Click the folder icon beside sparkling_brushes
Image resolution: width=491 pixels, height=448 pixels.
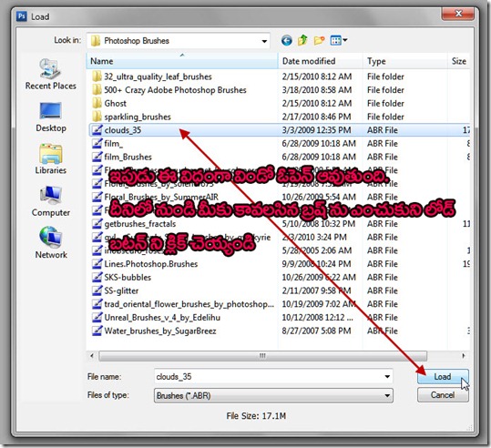pyautogui.click(x=97, y=117)
